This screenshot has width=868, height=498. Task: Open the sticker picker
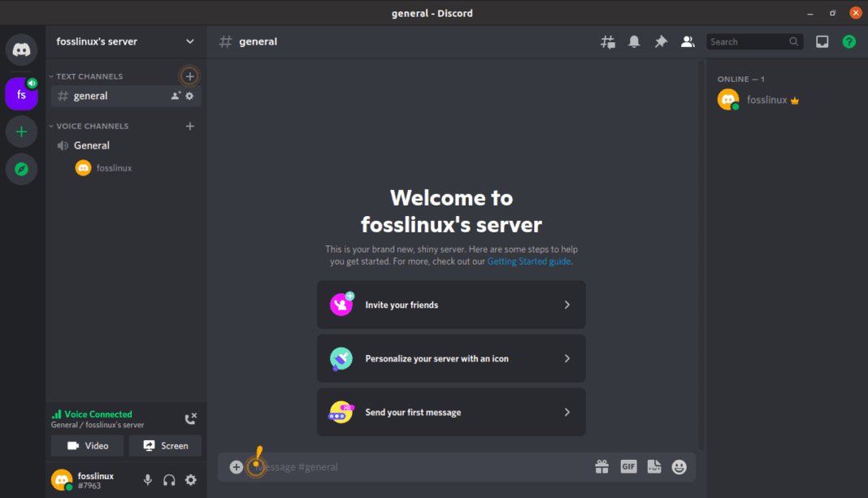click(x=654, y=466)
